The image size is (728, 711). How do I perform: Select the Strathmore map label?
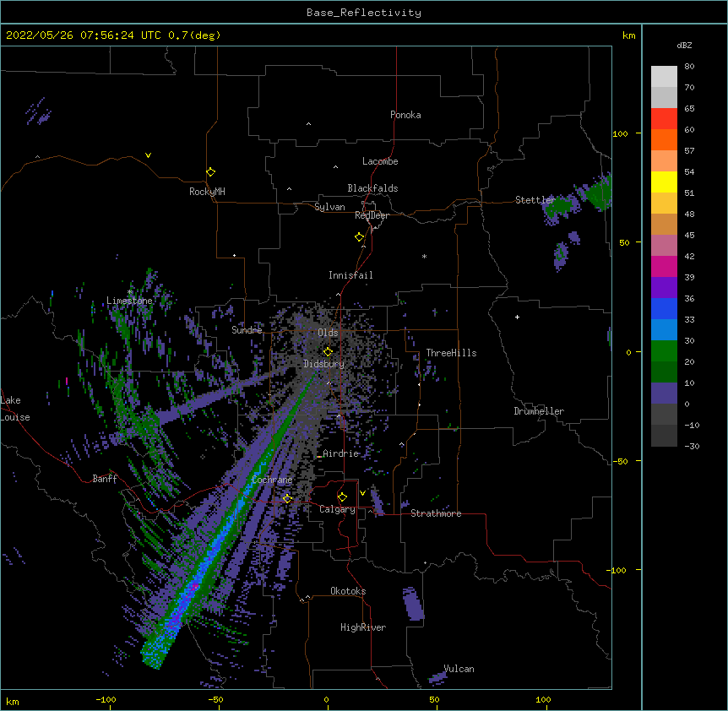click(x=436, y=513)
